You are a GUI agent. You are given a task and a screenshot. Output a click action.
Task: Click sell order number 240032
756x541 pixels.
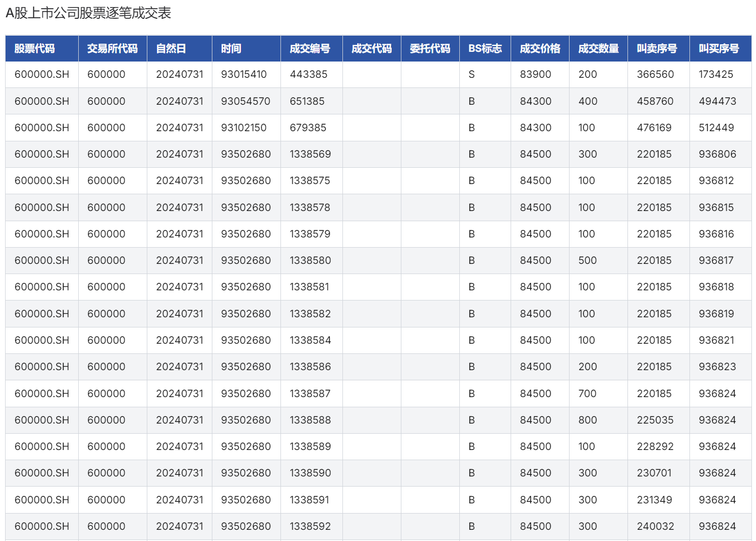click(655, 526)
